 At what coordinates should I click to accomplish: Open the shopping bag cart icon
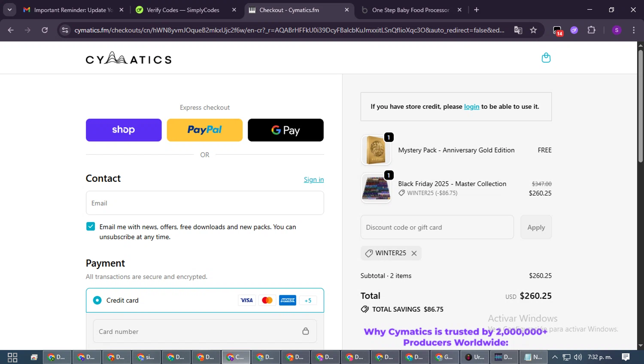coord(546,58)
